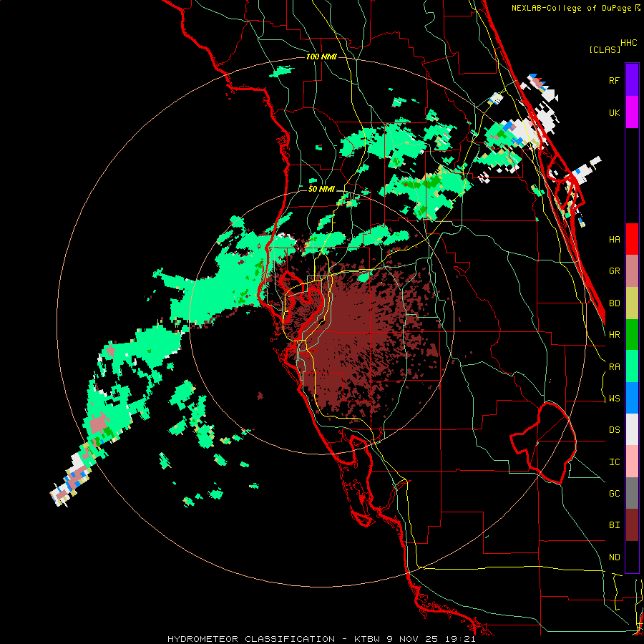Click the HR legend label

(x=614, y=335)
